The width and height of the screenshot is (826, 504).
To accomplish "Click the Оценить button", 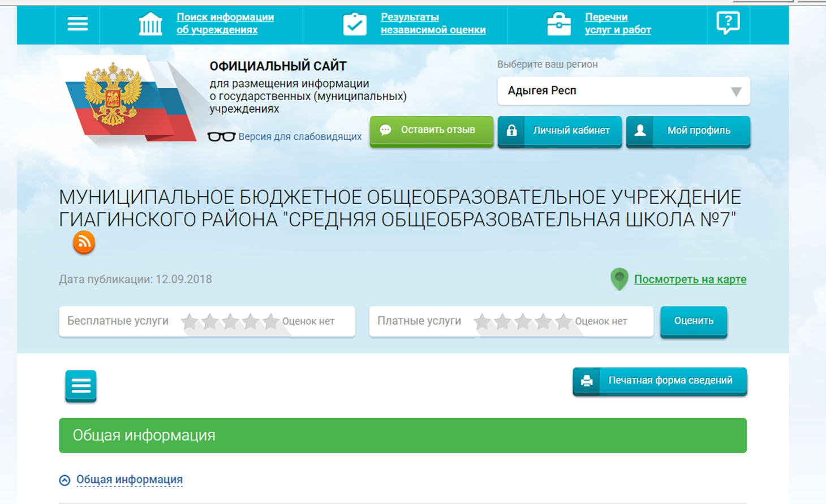I will [x=694, y=321].
